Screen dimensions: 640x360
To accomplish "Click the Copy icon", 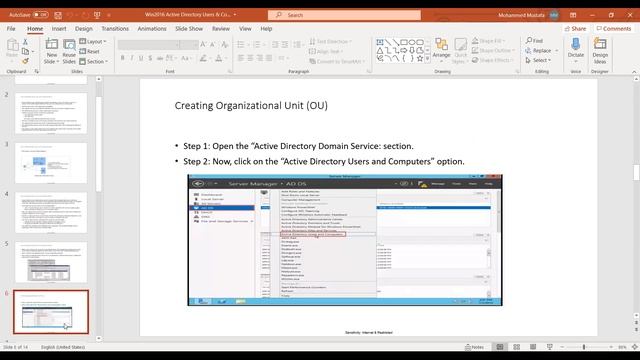I will (25, 51).
